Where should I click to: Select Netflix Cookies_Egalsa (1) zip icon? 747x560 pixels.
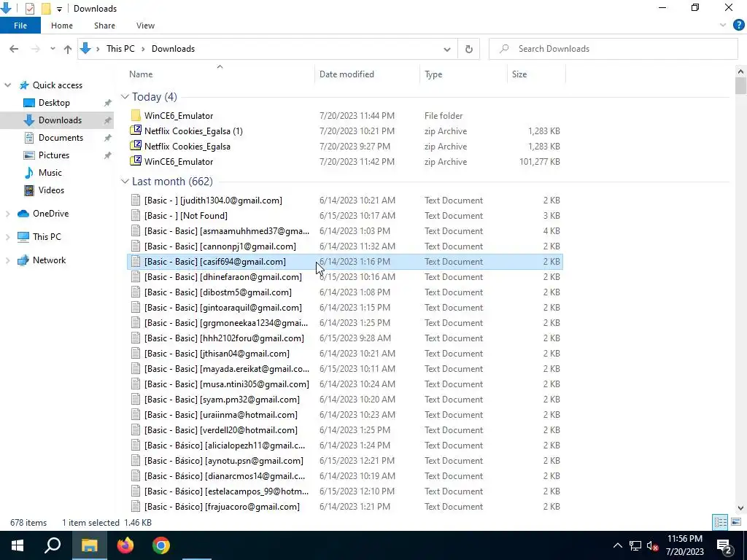(x=136, y=131)
